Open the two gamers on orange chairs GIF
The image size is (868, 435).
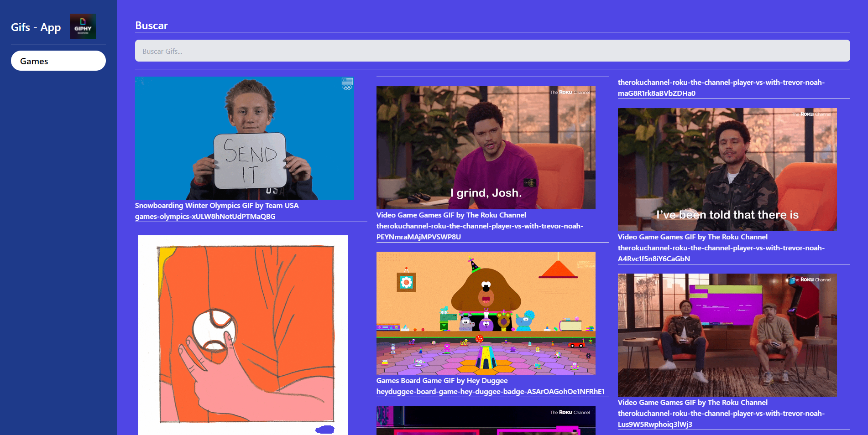click(x=727, y=335)
